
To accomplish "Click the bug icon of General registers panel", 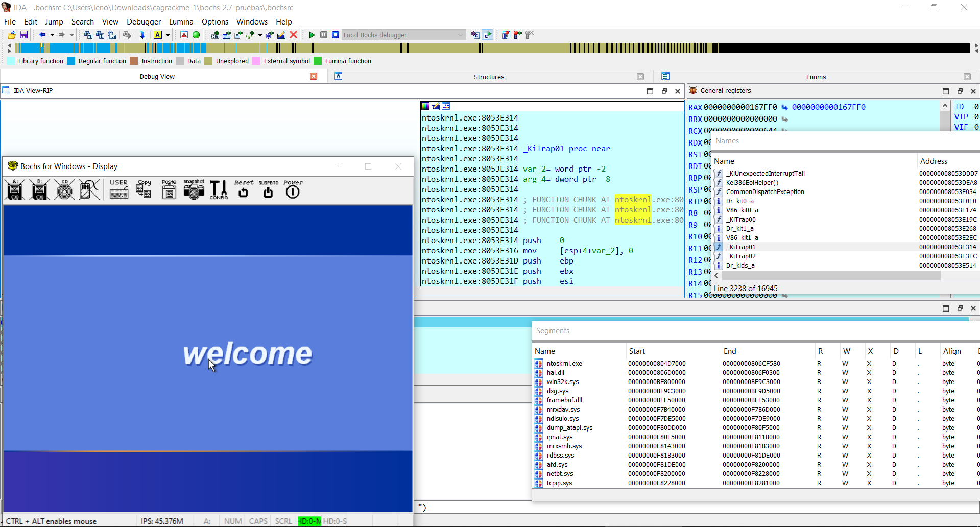I will click(x=693, y=90).
